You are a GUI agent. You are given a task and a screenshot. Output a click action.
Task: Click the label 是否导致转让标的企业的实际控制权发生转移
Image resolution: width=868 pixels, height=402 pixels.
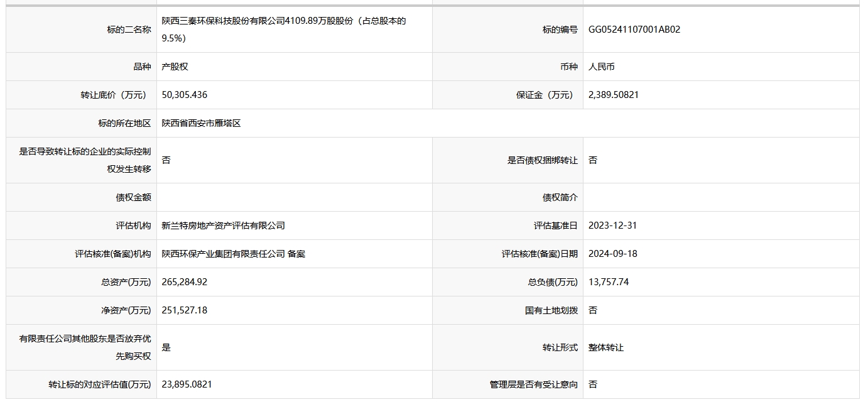point(85,160)
